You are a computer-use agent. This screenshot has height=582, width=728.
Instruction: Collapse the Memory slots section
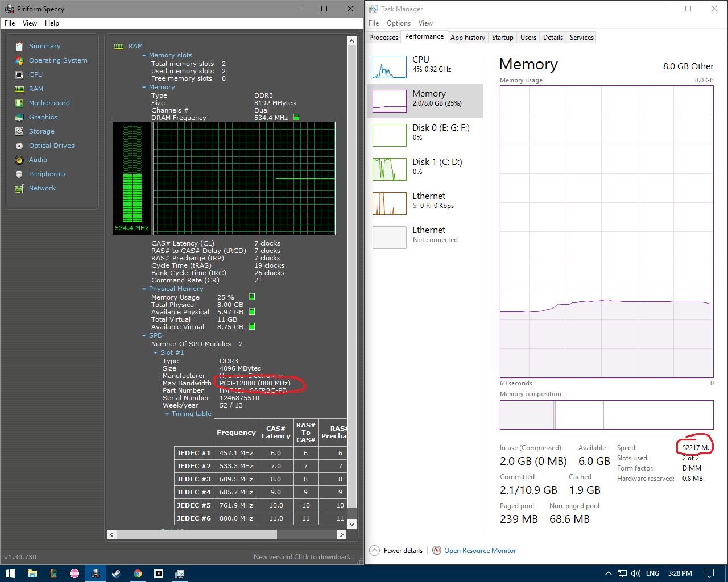pos(144,56)
